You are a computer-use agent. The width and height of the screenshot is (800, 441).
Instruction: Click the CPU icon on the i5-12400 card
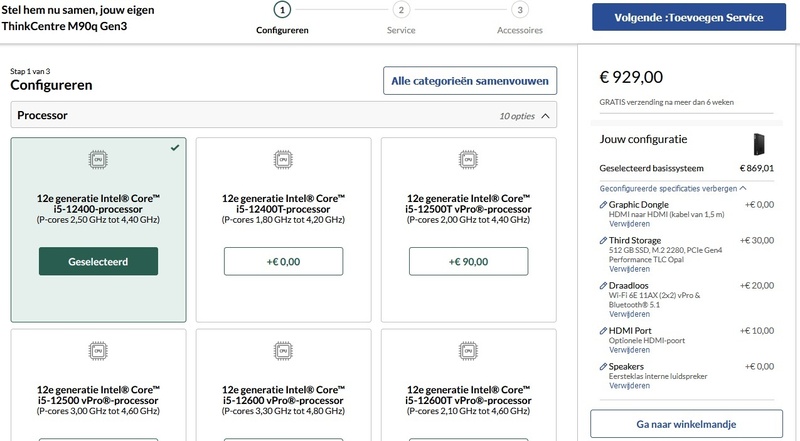pos(98,160)
